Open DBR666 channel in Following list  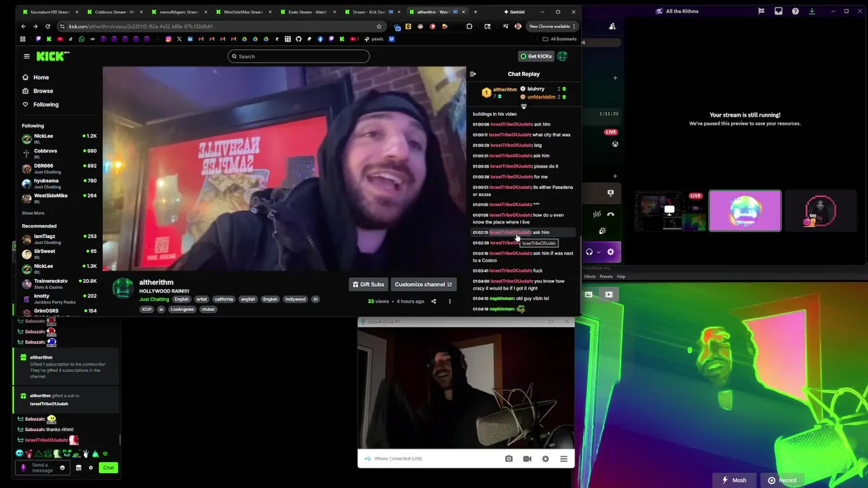tap(60, 167)
